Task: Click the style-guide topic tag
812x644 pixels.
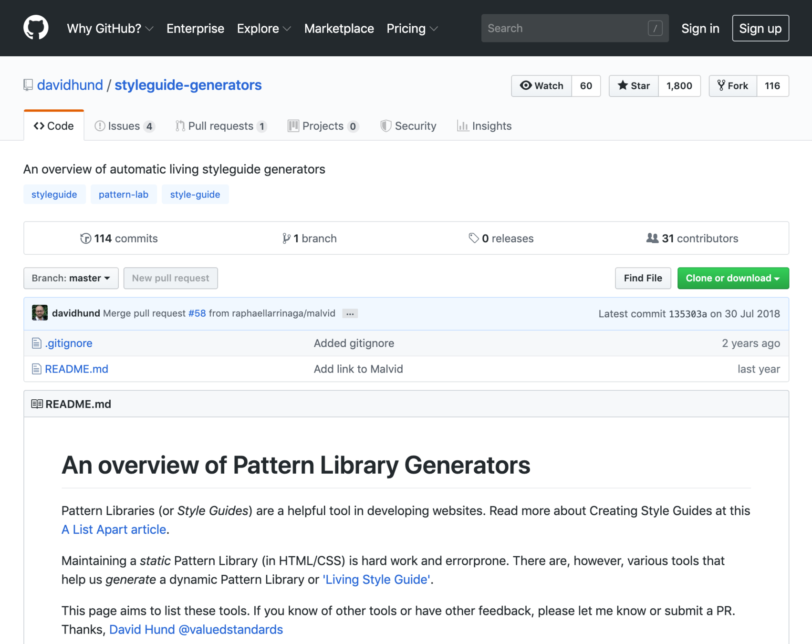Action: tap(195, 195)
